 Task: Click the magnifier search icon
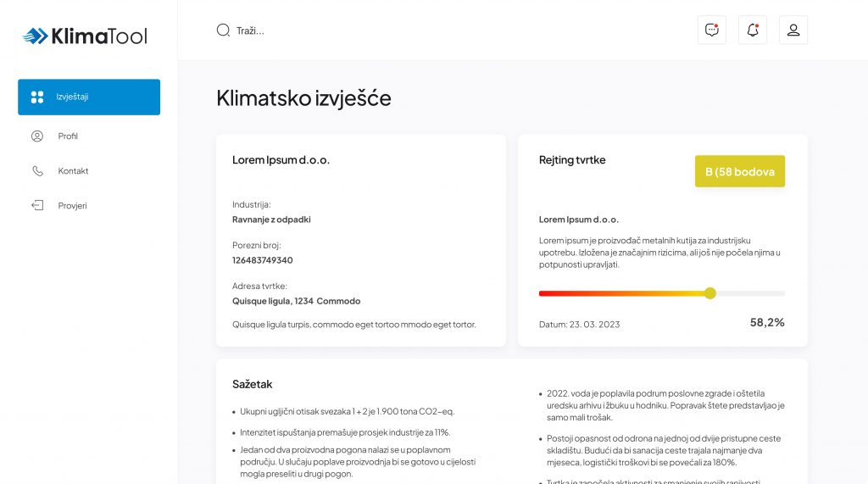point(223,31)
